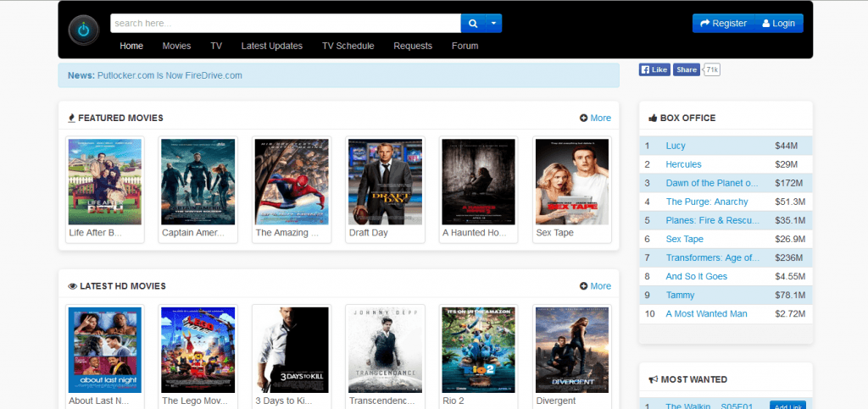The width and height of the screenshot is (868, 409).
Task: Open the TV menu item
Action: 216,46
